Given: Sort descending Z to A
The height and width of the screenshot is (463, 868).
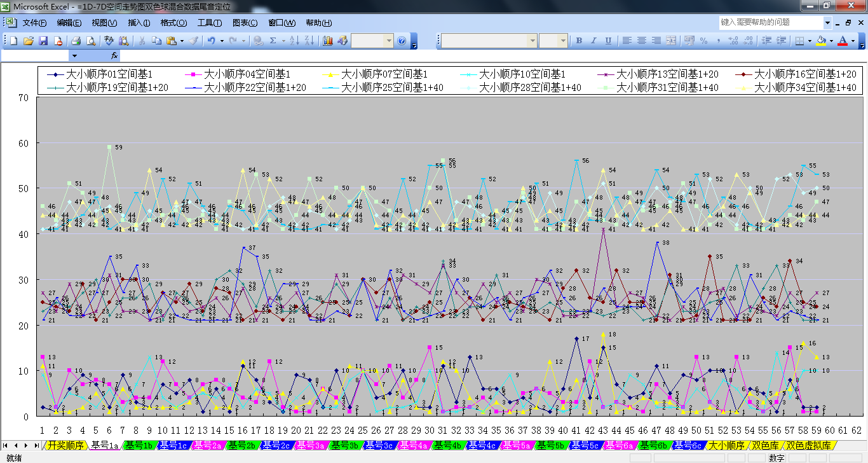Looking at the screenshot, I should pyautogui.click(x=309, y=41).
